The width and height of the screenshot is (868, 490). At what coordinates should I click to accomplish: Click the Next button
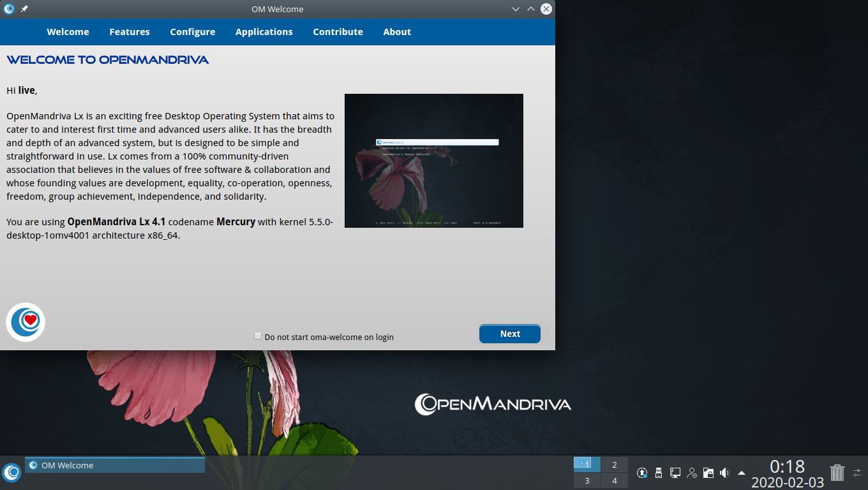pyautogui.click(x=510, y=334)
